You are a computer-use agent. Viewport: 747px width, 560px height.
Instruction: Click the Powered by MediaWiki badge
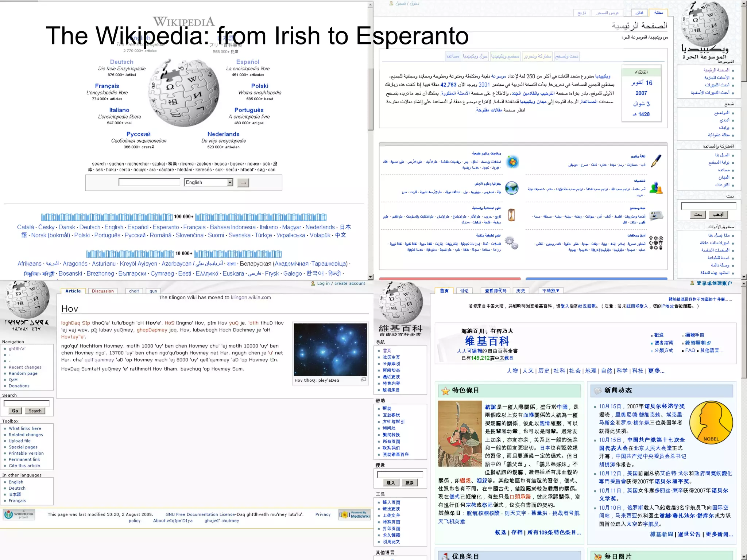click(x=354, y=514)
